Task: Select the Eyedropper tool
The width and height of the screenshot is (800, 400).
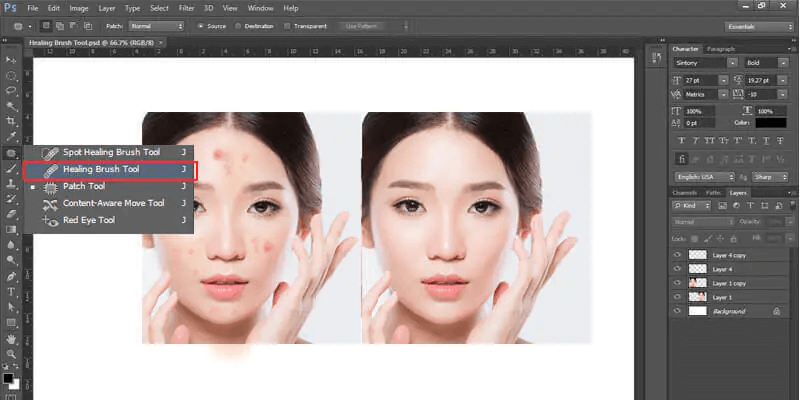Action: (11, 136)
